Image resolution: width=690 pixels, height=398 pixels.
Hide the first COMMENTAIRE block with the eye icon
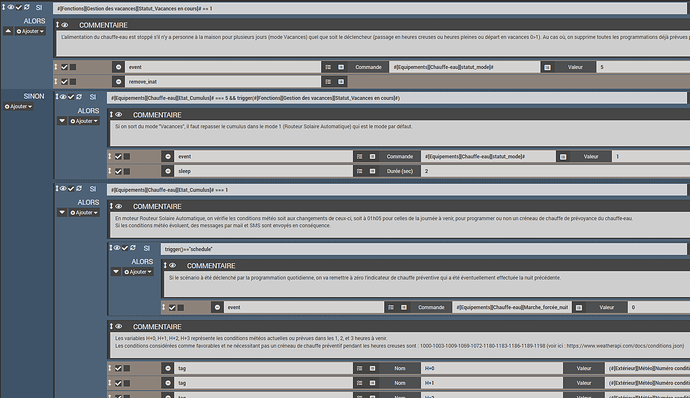(x=65, y=25)
